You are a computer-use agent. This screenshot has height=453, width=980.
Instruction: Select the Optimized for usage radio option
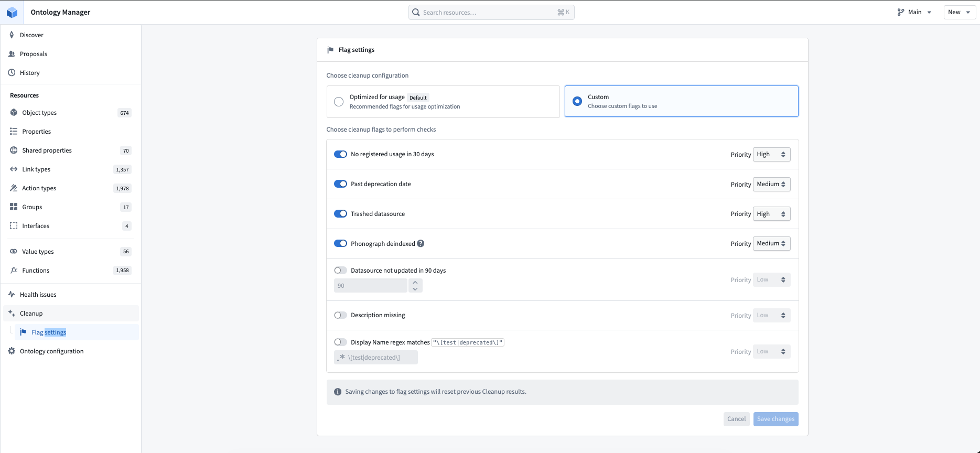tap(339, 102)
